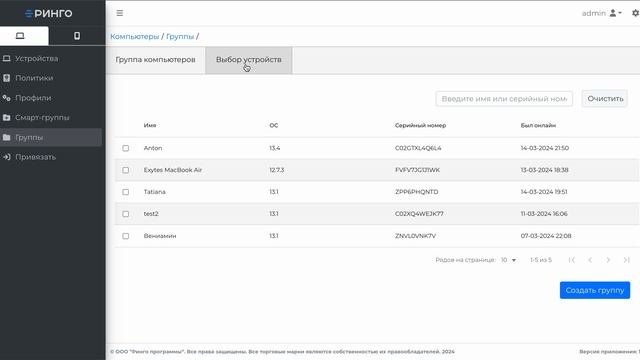Check the box for device Anton
Viewport: 640px width, 360px height.
pos(126,148)
